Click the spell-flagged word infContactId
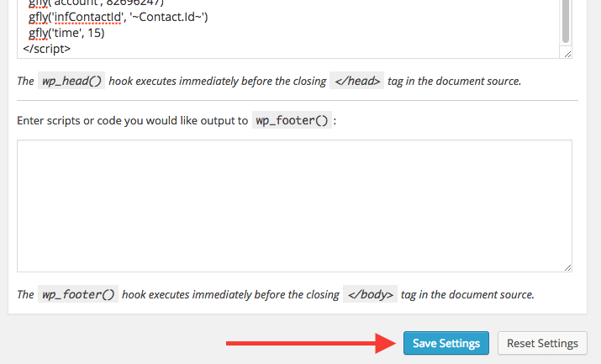601x364 pixels. click(x=87, y=17)
